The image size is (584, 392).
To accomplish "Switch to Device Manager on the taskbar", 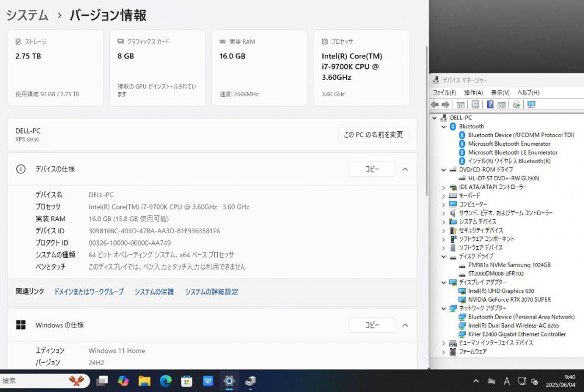I will [x=251, y=381].
